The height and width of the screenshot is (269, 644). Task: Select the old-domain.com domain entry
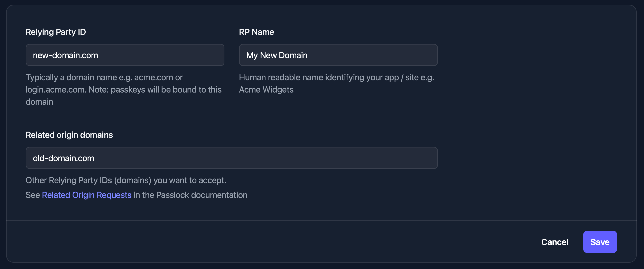coord(64,158)
